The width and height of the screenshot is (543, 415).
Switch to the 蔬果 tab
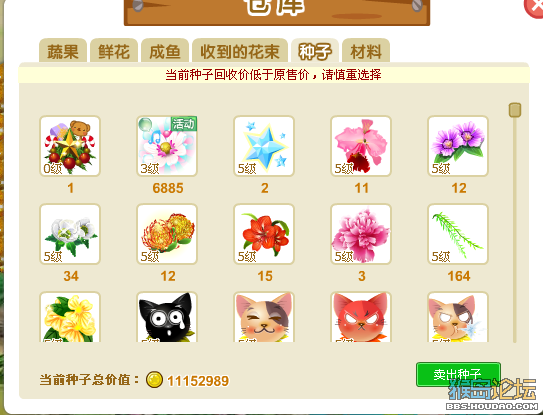coord(63,51)
